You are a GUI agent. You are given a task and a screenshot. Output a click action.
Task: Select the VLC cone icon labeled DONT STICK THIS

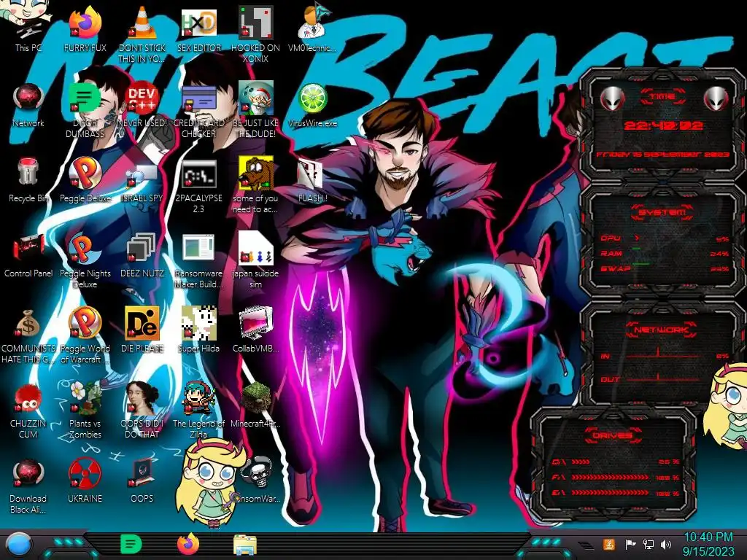[142, 34]
